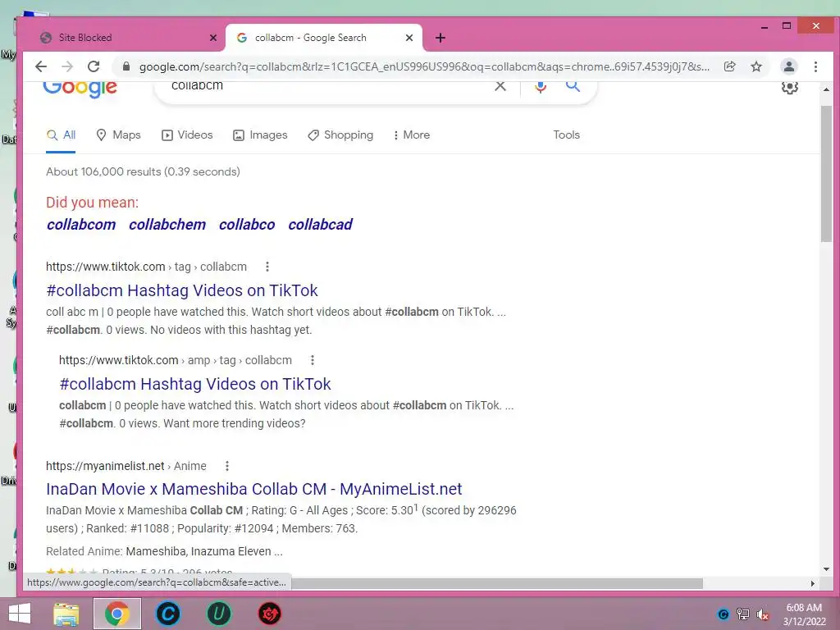Close the Site Blocked tab
The height and width of the screenshot is (630, 840).
(213, 38)
